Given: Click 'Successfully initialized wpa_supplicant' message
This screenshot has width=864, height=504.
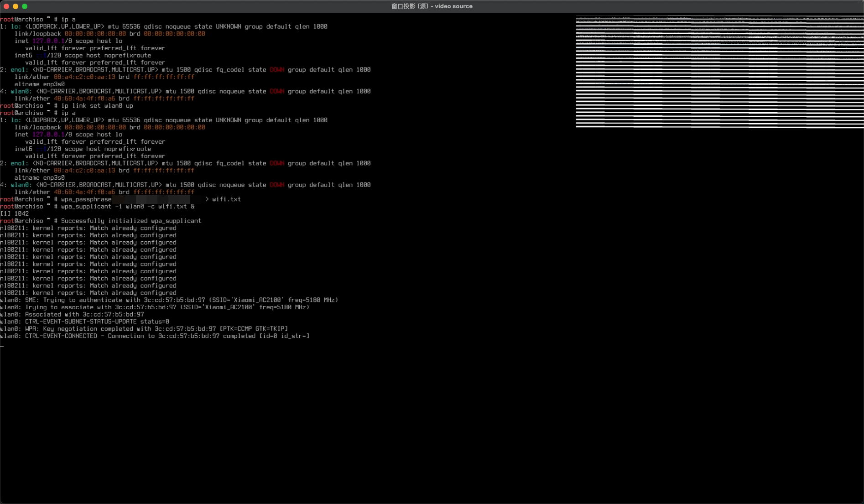Looking at the screenshot, I should 131,221.
